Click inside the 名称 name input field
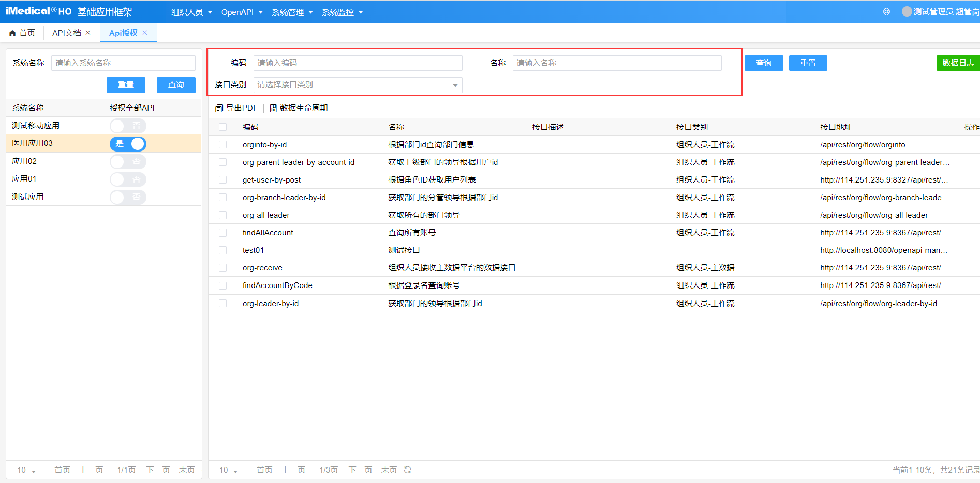 pyautogui.click(x=616, y=63)
